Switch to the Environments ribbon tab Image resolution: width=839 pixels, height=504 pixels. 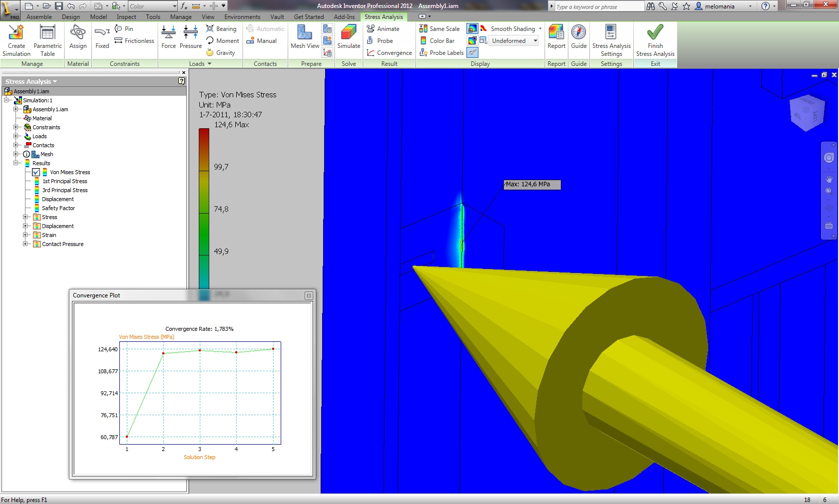pos(242,16)
